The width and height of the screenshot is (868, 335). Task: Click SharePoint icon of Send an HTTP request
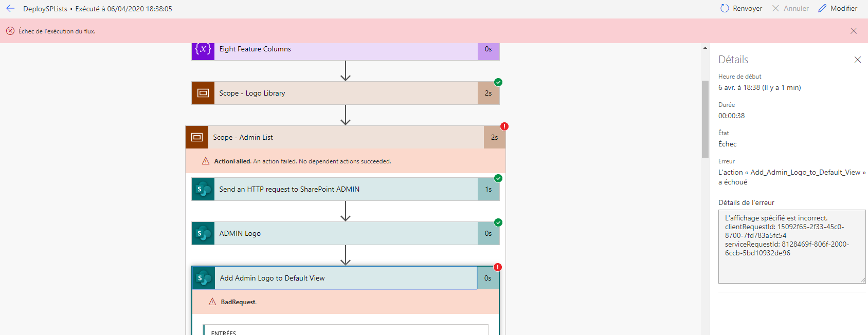click(203, 189)
